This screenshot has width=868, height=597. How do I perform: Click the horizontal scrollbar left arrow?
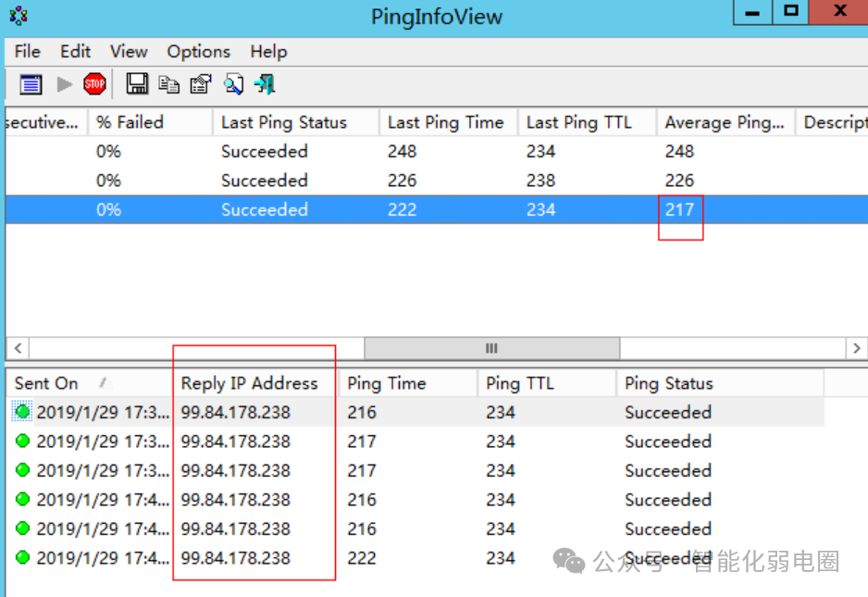point(18,348)
